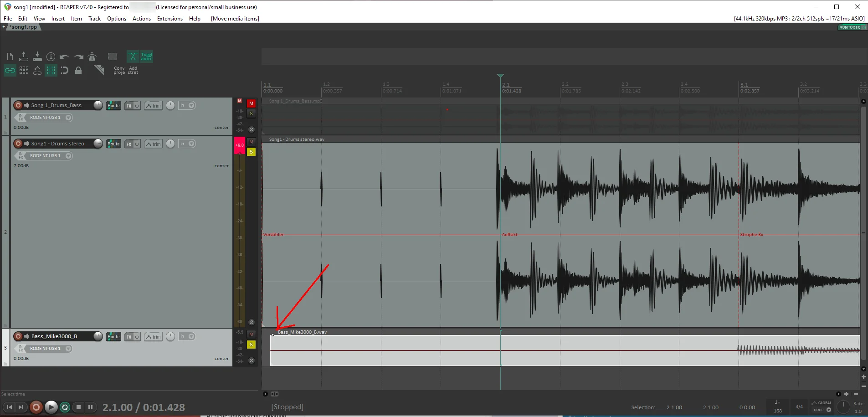Image resolution: width=868 pixels, height=417 pixels.
Task: Click the metronome toggle in the toolbar
Action: [92, 57]
